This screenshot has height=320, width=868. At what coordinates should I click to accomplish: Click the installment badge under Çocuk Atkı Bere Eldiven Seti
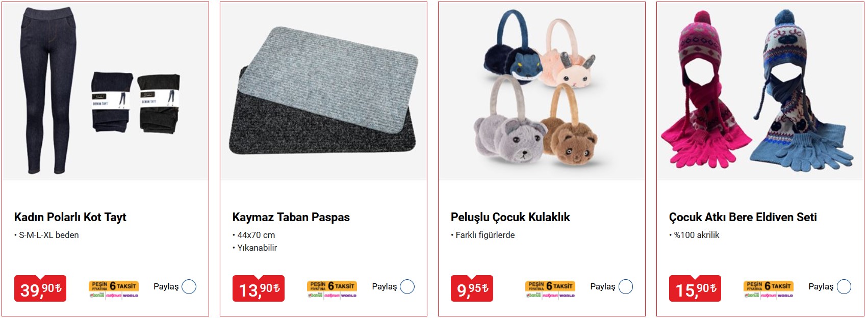click(769, 289)
